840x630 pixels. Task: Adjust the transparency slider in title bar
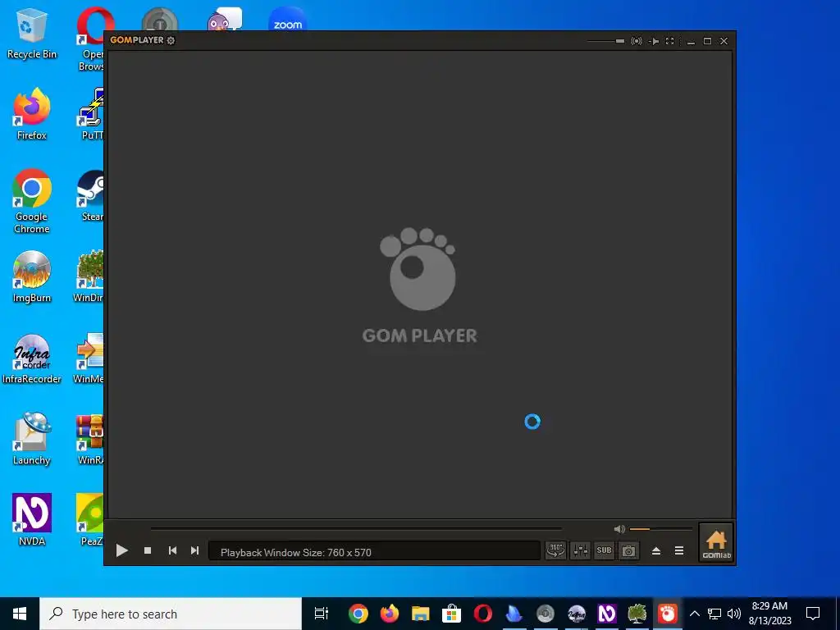[606, 41]
